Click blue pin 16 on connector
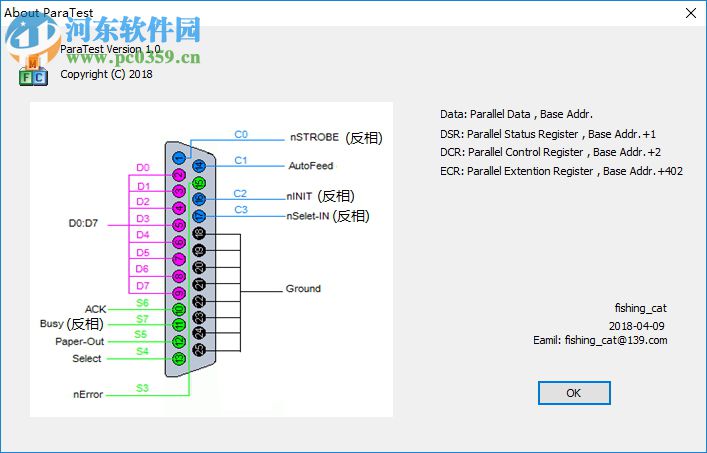The height and width of the screenshot is (453, 707). click(x=199, y=199)
